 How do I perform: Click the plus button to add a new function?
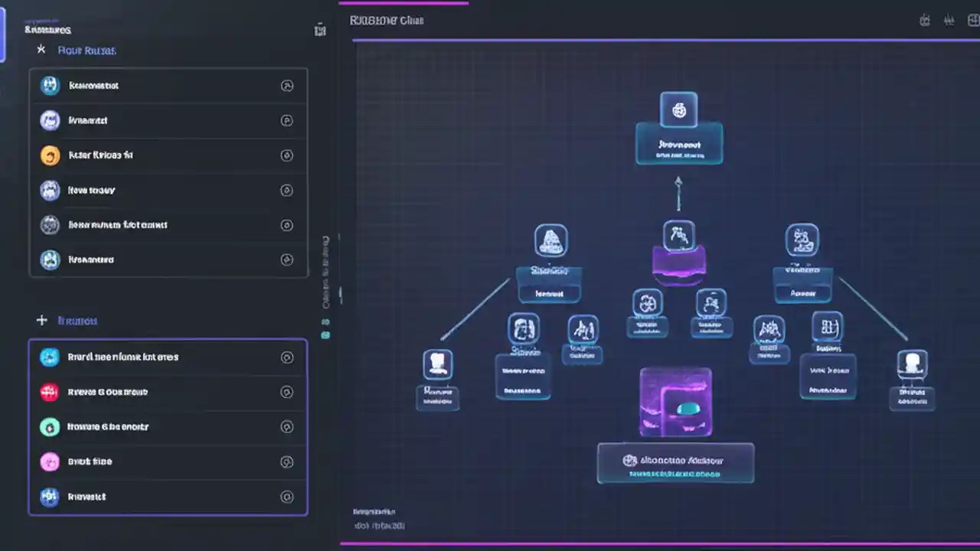pos(42,321)
